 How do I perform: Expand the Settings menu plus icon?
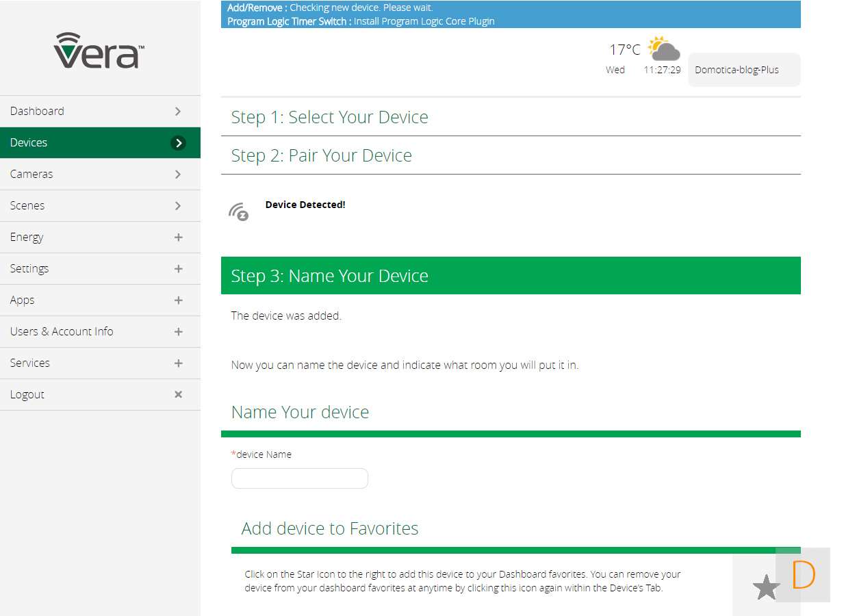pyautogui.click(x=178, y=269)
